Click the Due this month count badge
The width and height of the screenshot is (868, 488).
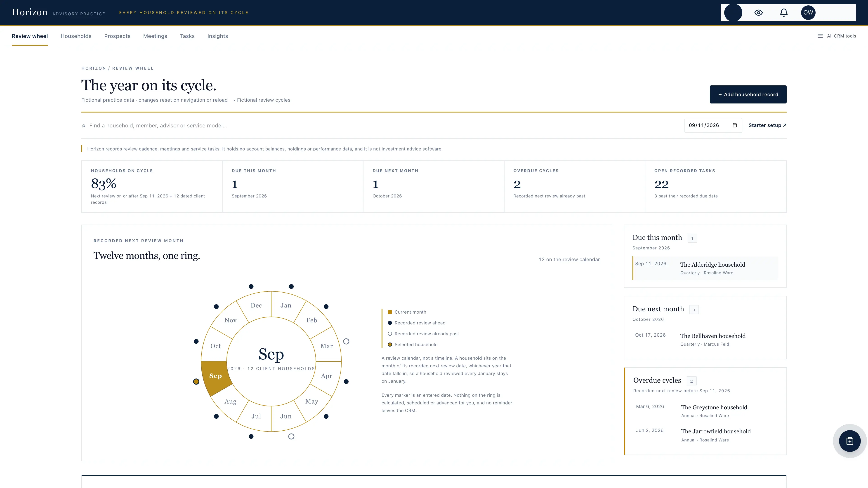[x=692, y=238]
